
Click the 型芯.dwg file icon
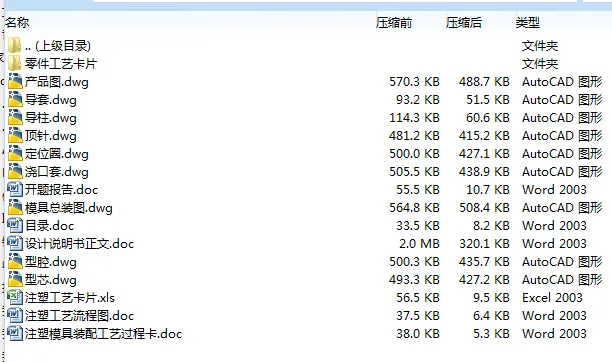(15, 279)
